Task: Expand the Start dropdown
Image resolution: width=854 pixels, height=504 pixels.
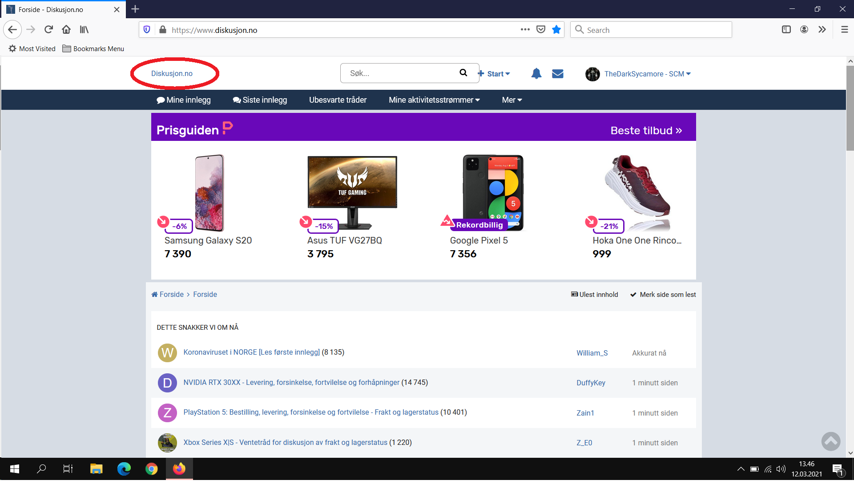Action: (494, 74)
